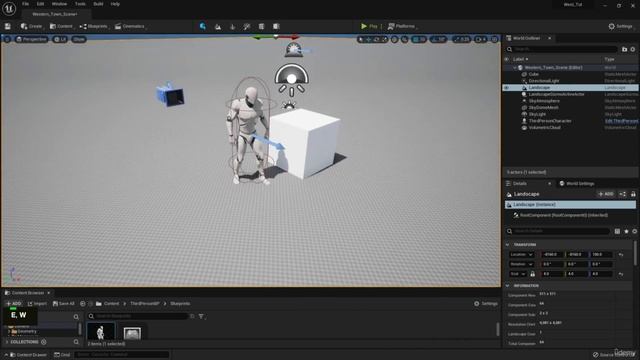Open the Show flags dropdown

[x=79, y=39]
